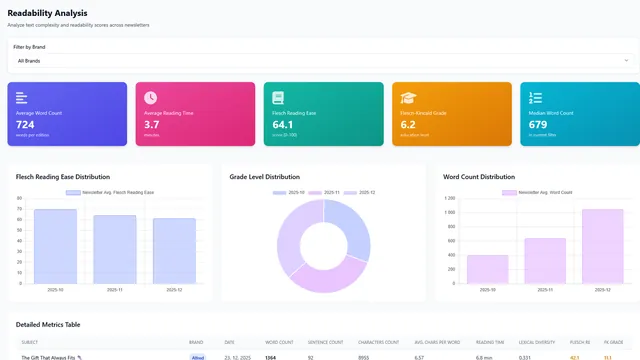Toggle the 2025-11 legend in Grade Level Distribution

(x=324, y=192)
